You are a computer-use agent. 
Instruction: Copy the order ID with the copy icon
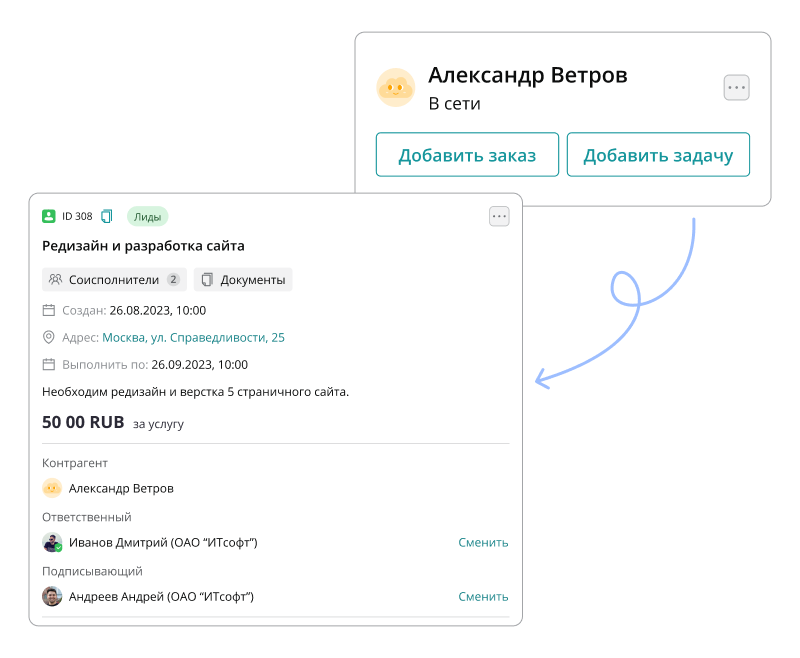click(x=106, y=216)
